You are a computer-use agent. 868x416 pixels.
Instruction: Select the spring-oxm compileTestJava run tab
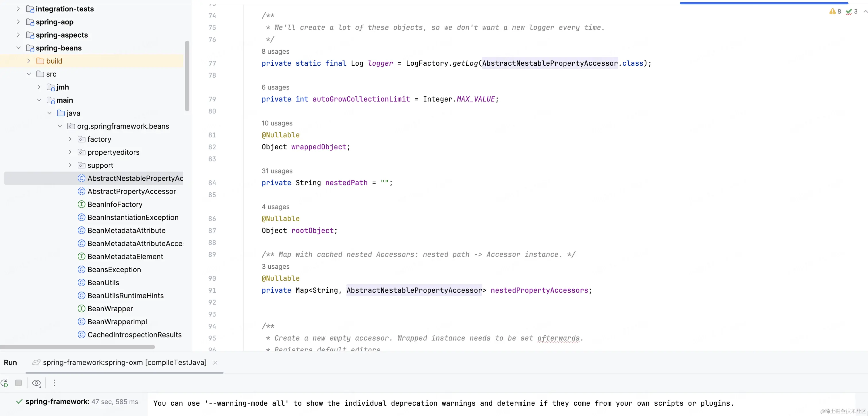pos(124,362)
